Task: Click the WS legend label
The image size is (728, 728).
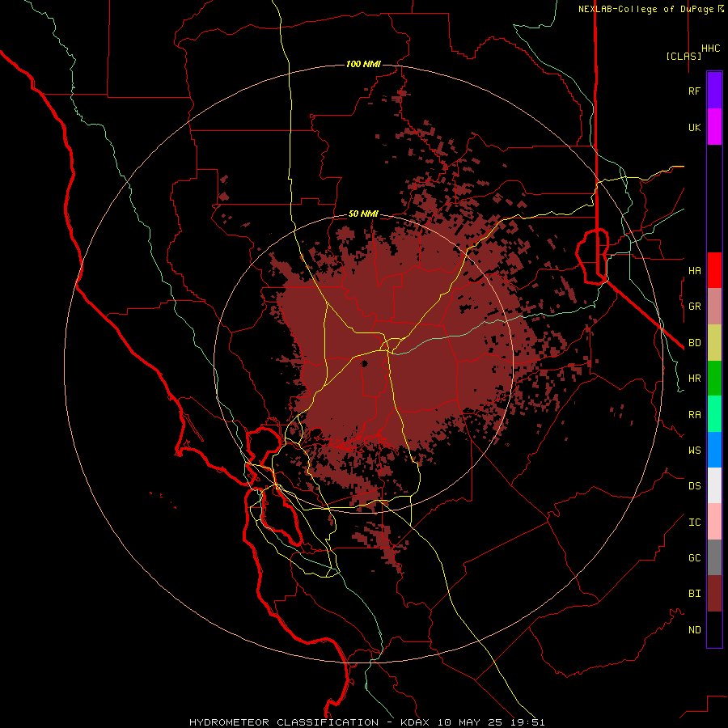Action: (x=694, y=450)
